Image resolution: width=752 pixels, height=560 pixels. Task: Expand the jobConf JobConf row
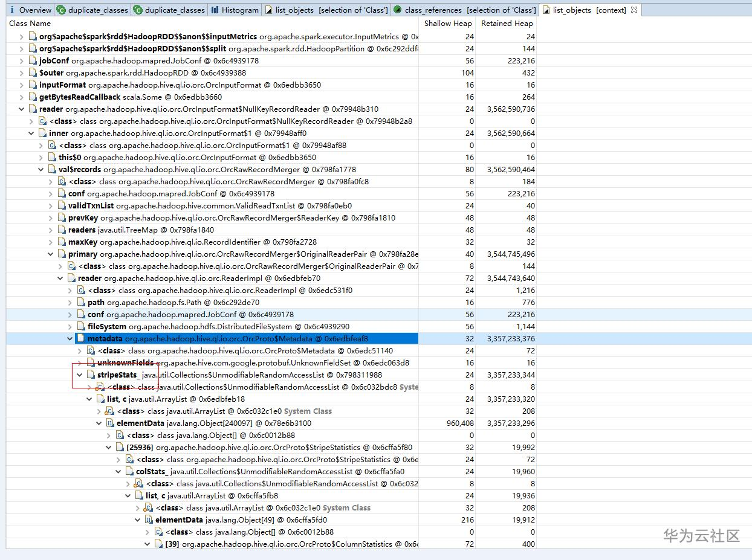(22, 60)
